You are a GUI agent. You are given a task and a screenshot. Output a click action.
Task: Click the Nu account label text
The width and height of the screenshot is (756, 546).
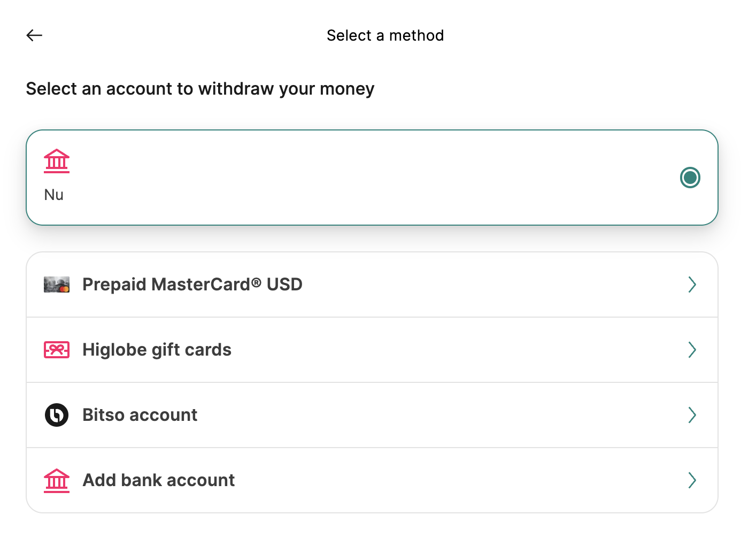[x=54, y=195]
